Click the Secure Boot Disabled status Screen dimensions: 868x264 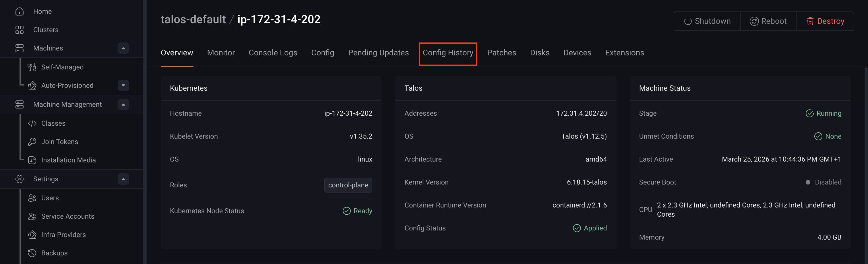823,182
